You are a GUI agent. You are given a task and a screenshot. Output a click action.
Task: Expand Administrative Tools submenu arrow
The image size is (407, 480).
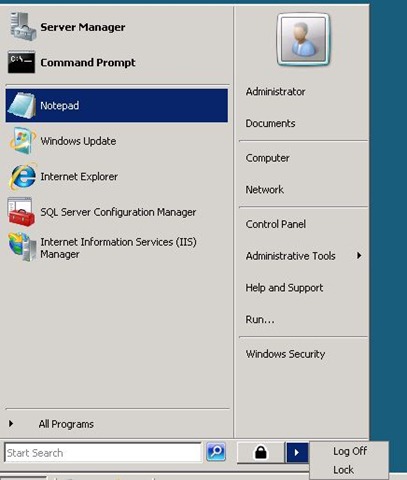[359, 256]
